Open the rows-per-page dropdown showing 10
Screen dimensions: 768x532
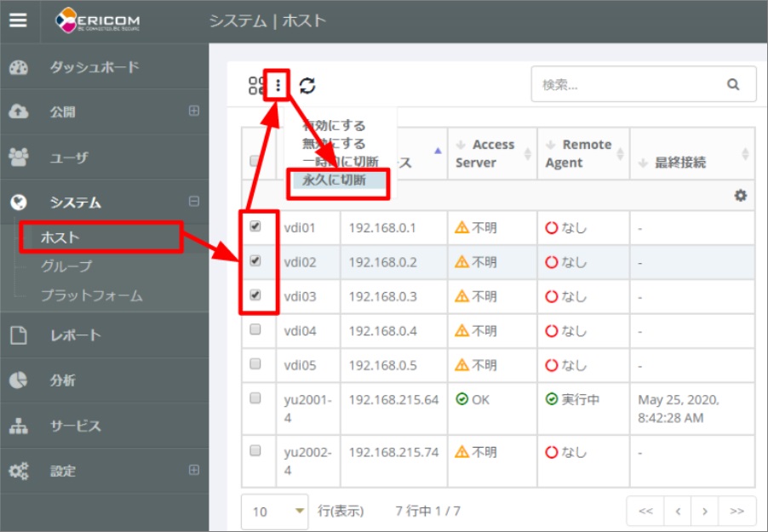coord(274,511)
